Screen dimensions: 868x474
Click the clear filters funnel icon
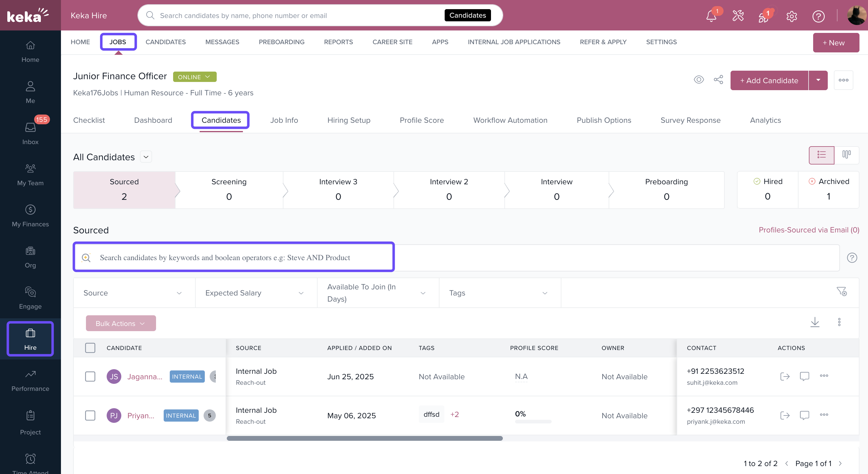tap(841, 292)
